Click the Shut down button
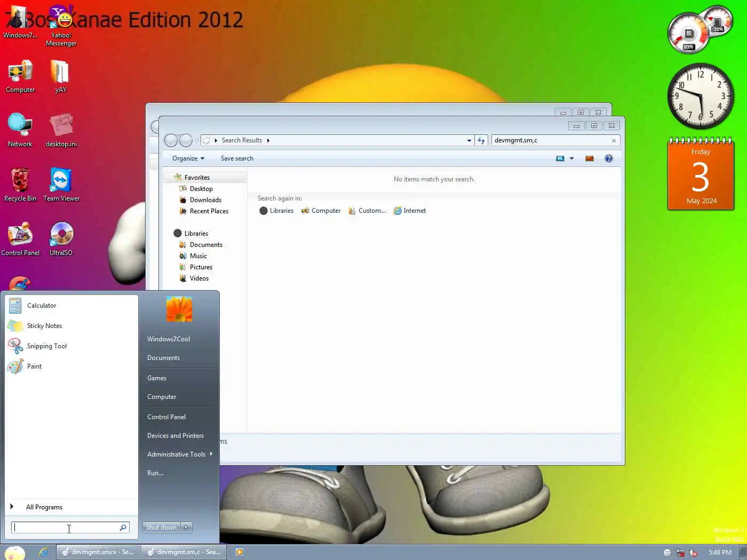Screen dimensions: 747x560 [x=161, y=527]
